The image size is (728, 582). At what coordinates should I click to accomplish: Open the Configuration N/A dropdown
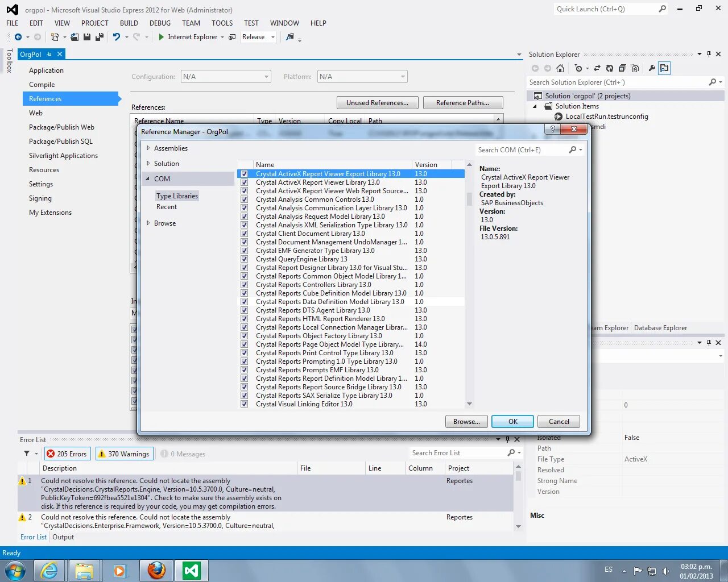pyautogui.click(x=226, y=77)
